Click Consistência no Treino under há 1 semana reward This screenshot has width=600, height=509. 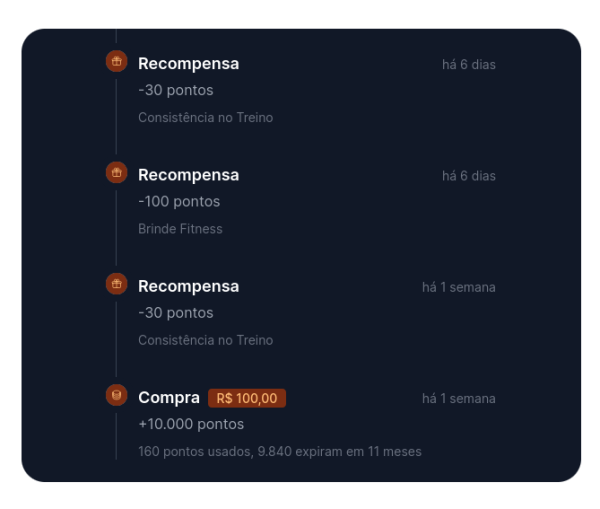(x=205, y=340)
